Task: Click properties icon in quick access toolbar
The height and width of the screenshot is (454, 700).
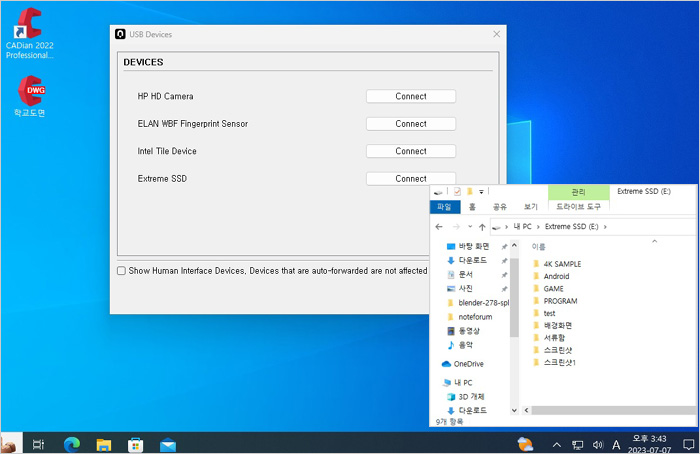Action: [457, 192]
